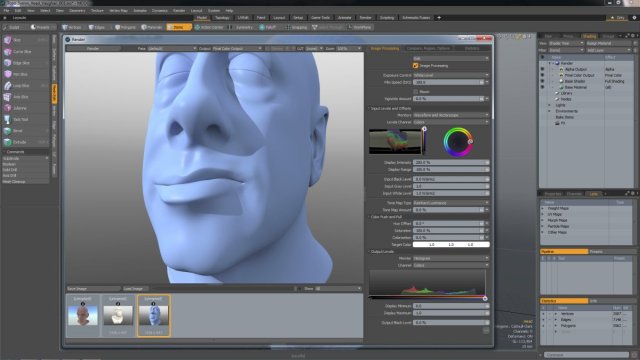This screenshot has width=640, height=360.
Task: Enable the Bloom checkbox
Action: [x=416, y=91]
